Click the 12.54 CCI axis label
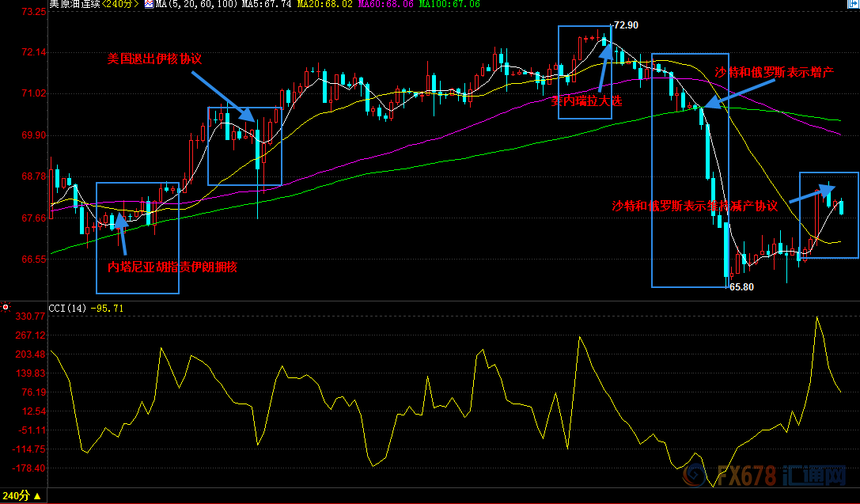This screenshot has height=504, width=860. [33, 411]
